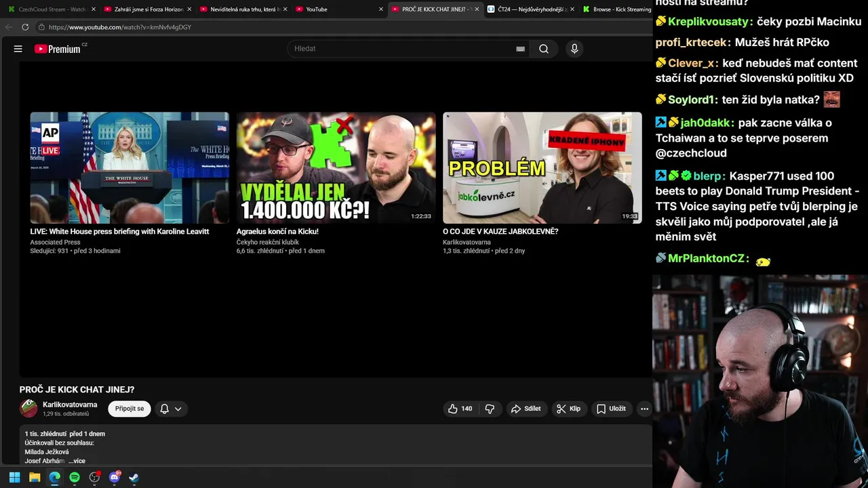Viewport: 868px width, 488px height.
Task: Click the emote after Soylord1's message
Action: 832,100
